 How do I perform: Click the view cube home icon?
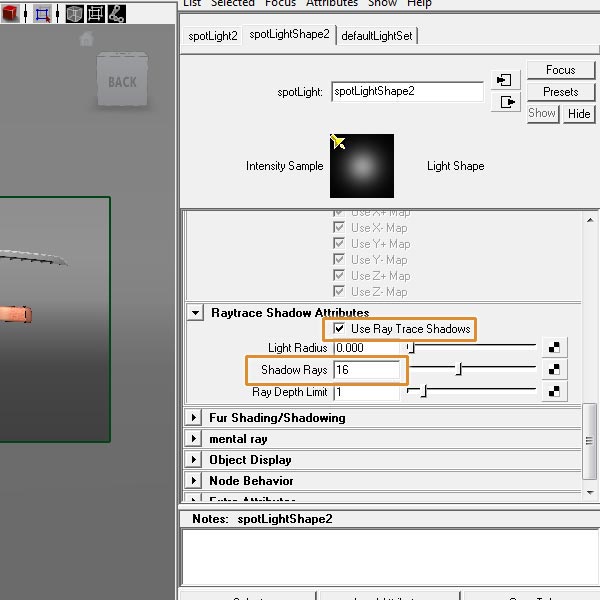(86, 39)
